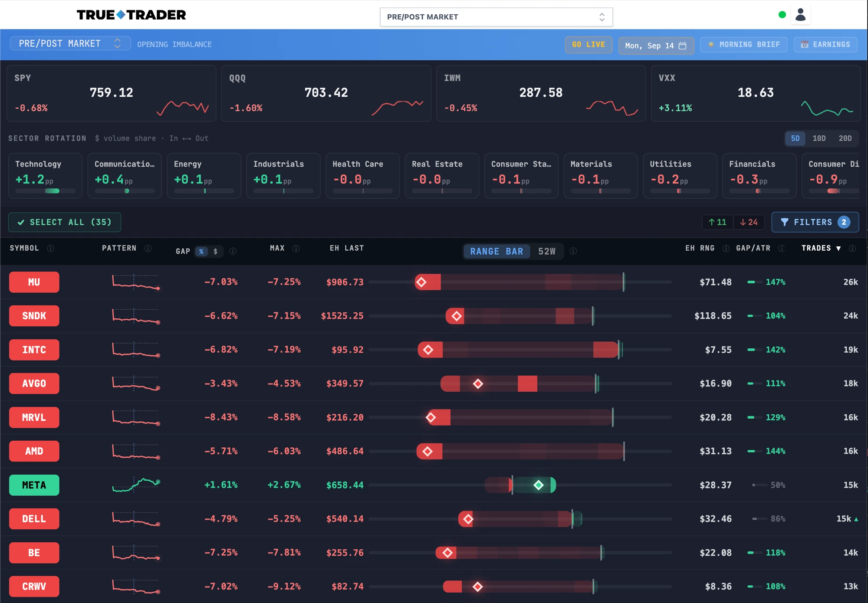Image resolution: width=868 pixels, height=603 pixels.
Task: Open the top PRE/POST MARKET combo box
Action: click(x=496, y=17)
